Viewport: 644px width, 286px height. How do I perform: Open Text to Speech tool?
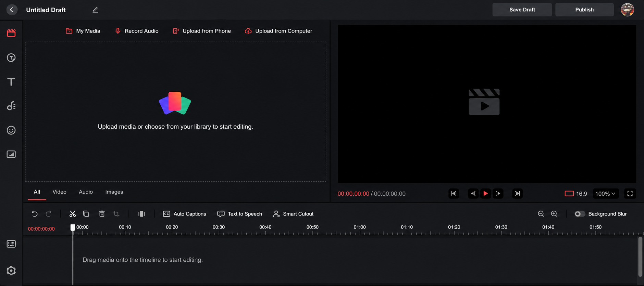[240, 214]
